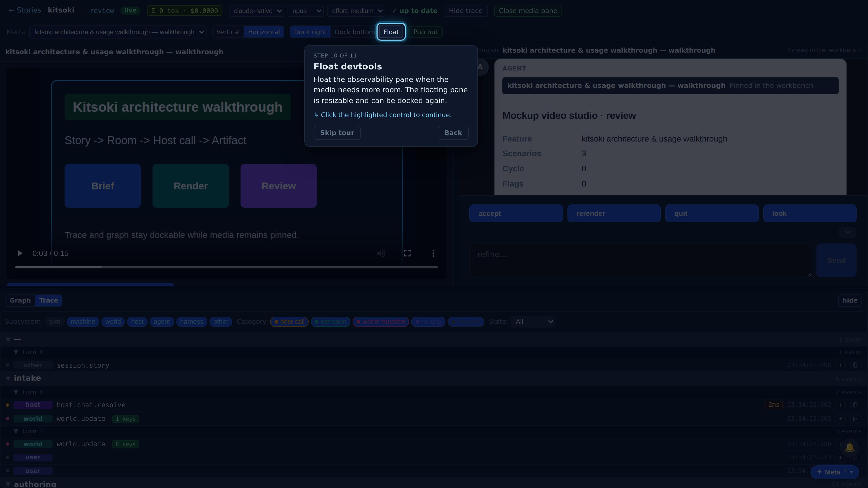Select the Trace tab
The image size is (868, 488).
pyautogui.click(x=49, y=300)
